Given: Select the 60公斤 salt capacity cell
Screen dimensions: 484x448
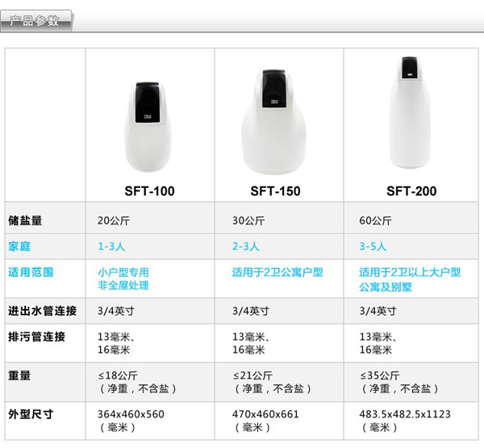Looking at the screenshot, I should 375,220.
